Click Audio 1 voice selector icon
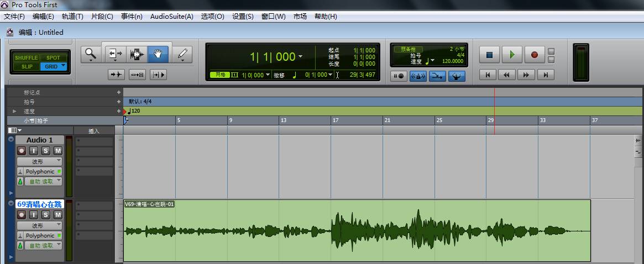This screenshot has height=264, width=644. 19,172
